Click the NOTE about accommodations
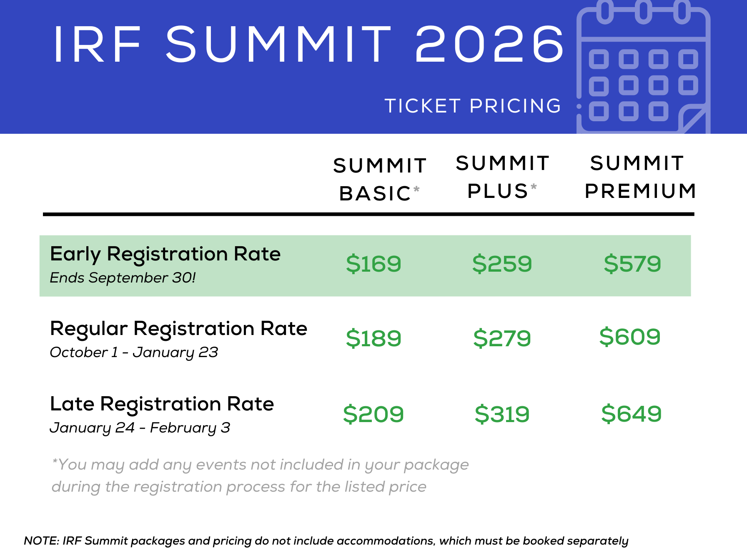Image resolution: width=747 pixels, height=560 pixels. [x=326, y=541]
